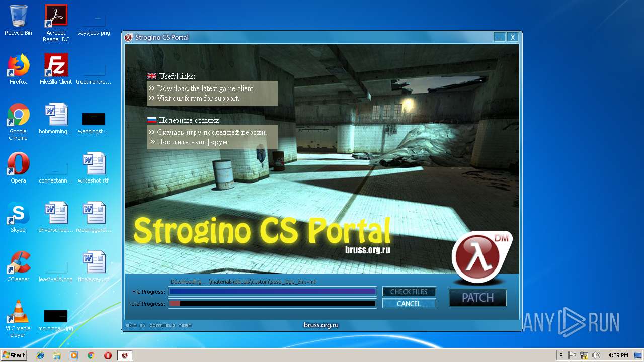Open Opera from the taskbar
This screenshot has width=644, height=362.
(x=108, y=355)
